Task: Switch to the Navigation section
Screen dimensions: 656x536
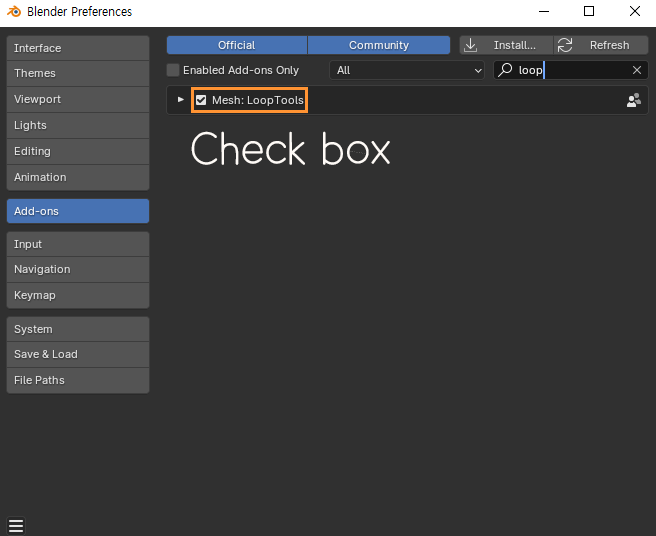Action: [x=78, y=269]
